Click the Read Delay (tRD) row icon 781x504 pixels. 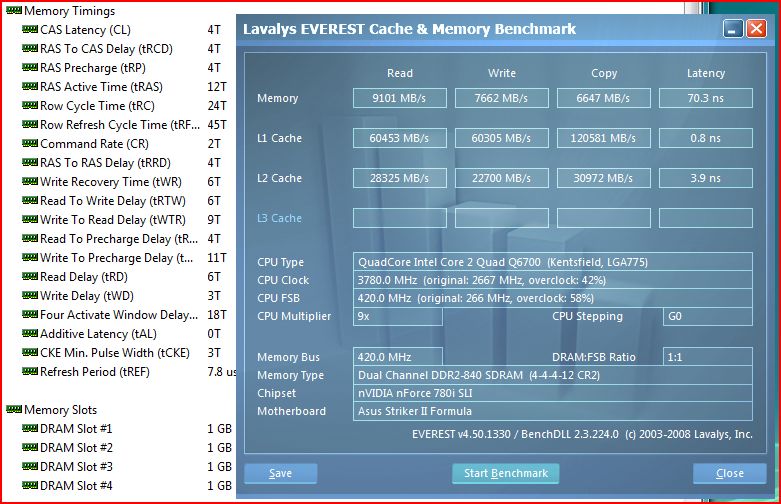30,276
